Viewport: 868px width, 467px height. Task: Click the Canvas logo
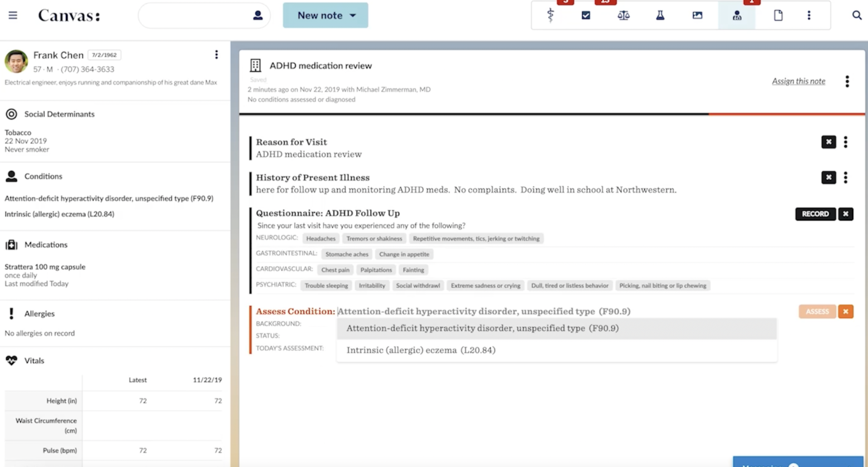tap(69, 16)
